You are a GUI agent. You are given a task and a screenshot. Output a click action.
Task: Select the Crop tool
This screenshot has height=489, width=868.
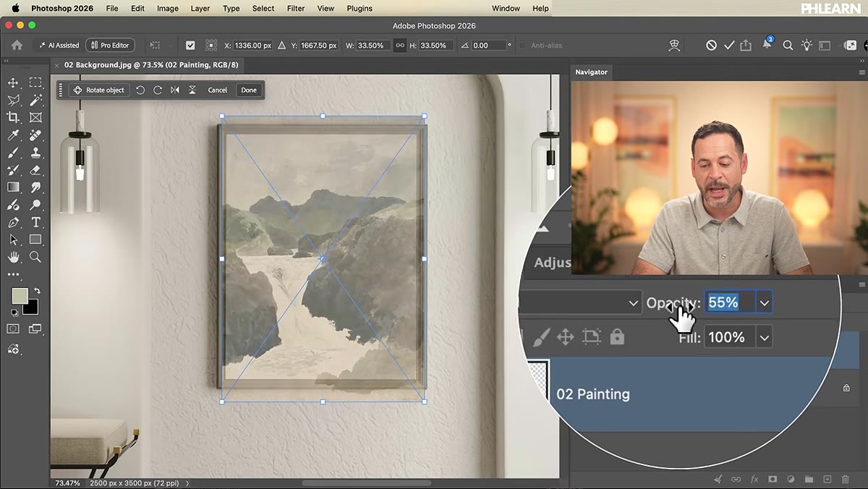pos(13,117)
